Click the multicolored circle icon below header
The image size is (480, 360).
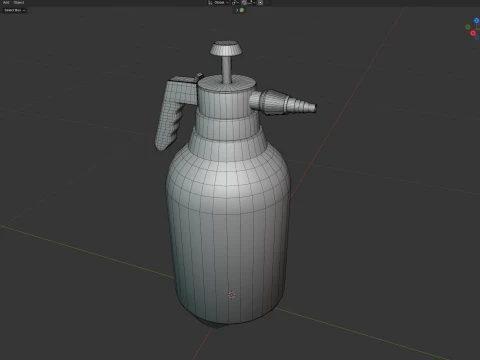pos(242,10)
